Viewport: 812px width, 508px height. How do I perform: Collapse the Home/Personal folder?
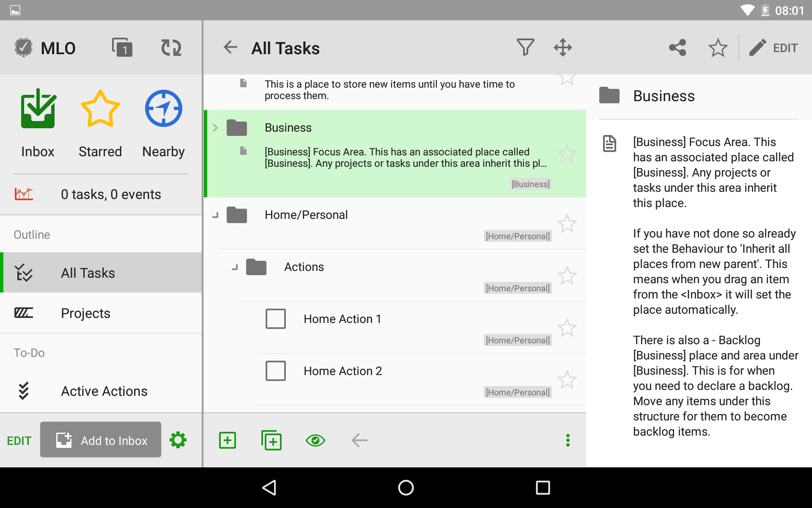(215, 215)
